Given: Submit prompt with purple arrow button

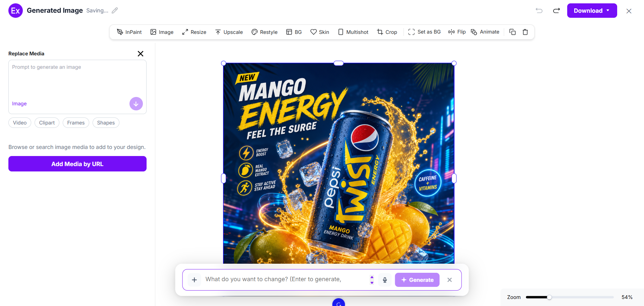Looking at the screenshot, I should (x=136, y=104).
